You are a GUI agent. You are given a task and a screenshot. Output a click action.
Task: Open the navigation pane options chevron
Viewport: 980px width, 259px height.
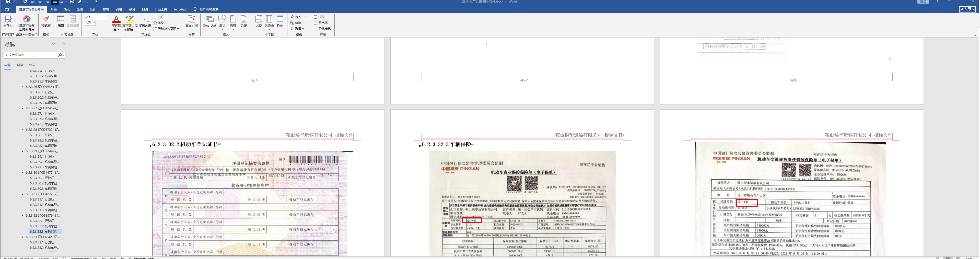pyautogui.click(x=54, y=44)
